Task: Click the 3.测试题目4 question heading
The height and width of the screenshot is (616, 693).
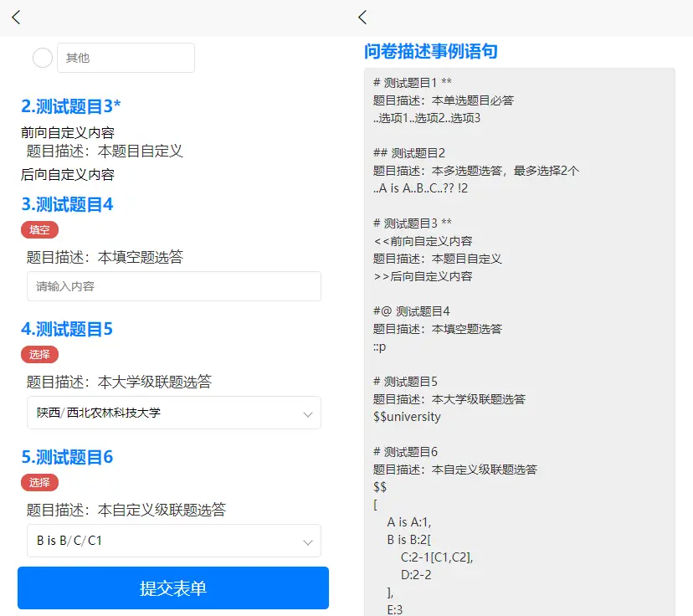Action: (x=67, y=204)
